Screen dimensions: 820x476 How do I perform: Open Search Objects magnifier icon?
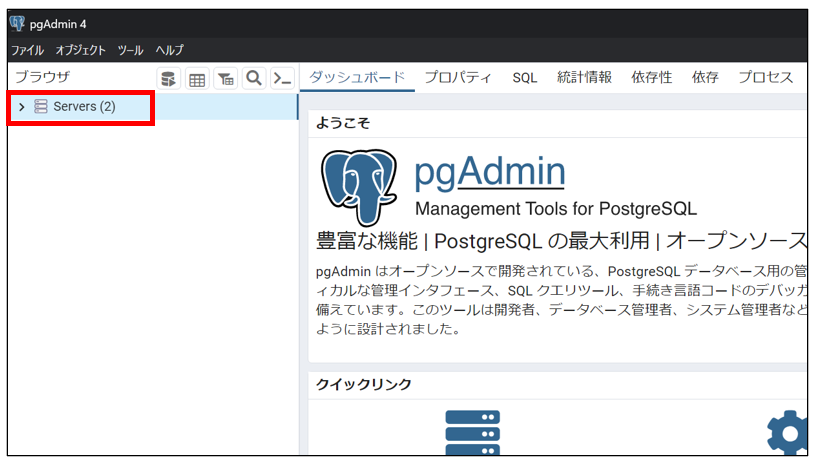tap(254, 79)
